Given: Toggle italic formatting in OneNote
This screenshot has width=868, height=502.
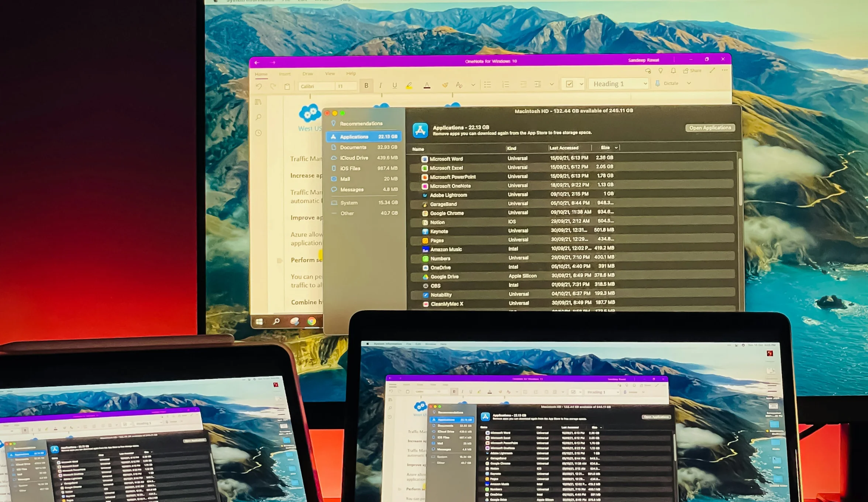Looking at the screenshot, I should pyautogui.click(x=380, y=86).
